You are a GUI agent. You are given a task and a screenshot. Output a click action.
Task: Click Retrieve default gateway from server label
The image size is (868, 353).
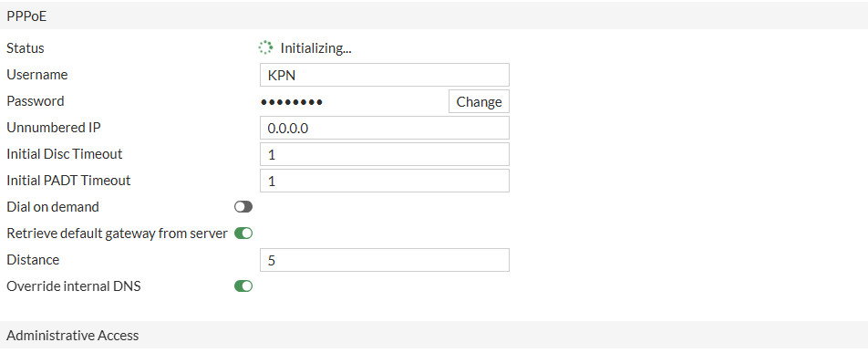[117, 234]
